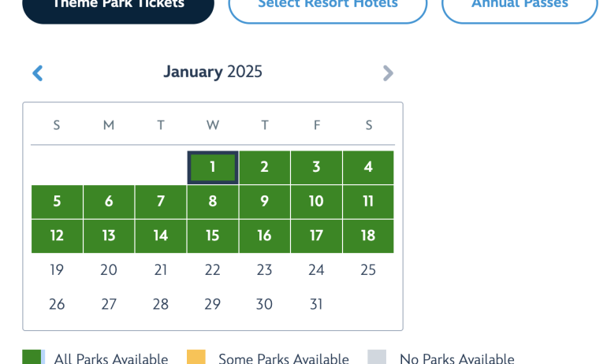Click gray No Parks Available swatch
This screenshot has height=364, width=607.
point(378,357)
